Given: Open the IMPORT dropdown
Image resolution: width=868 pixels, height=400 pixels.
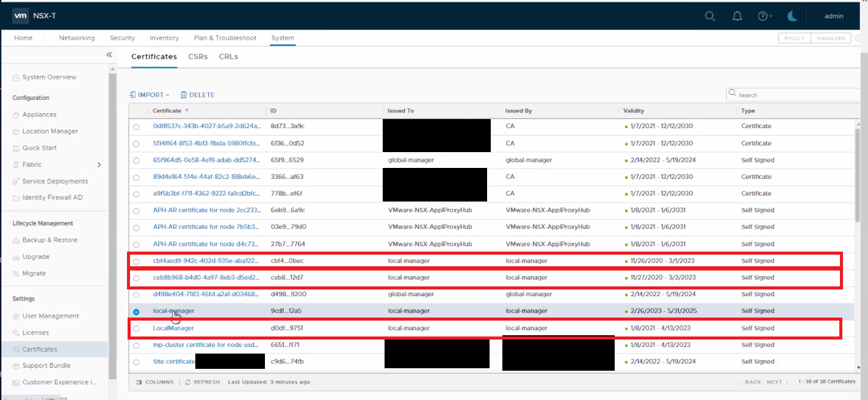Looking at the screenshot, I should click(150, 95).
